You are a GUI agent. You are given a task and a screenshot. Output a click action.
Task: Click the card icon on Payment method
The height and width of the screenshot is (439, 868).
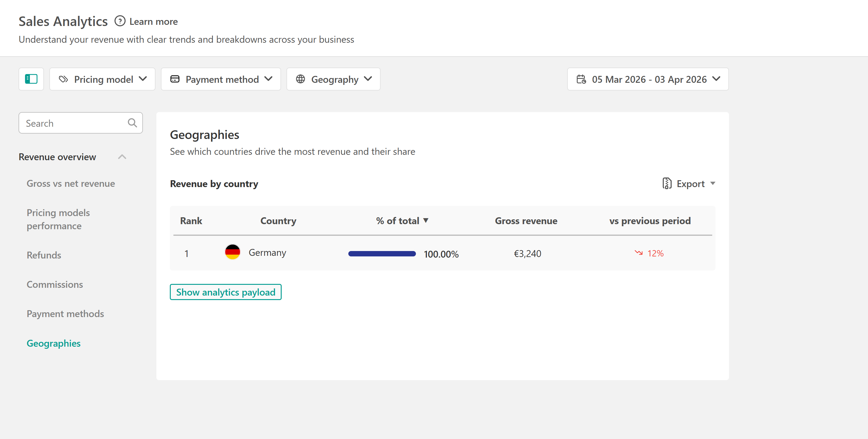coord(175,79)
